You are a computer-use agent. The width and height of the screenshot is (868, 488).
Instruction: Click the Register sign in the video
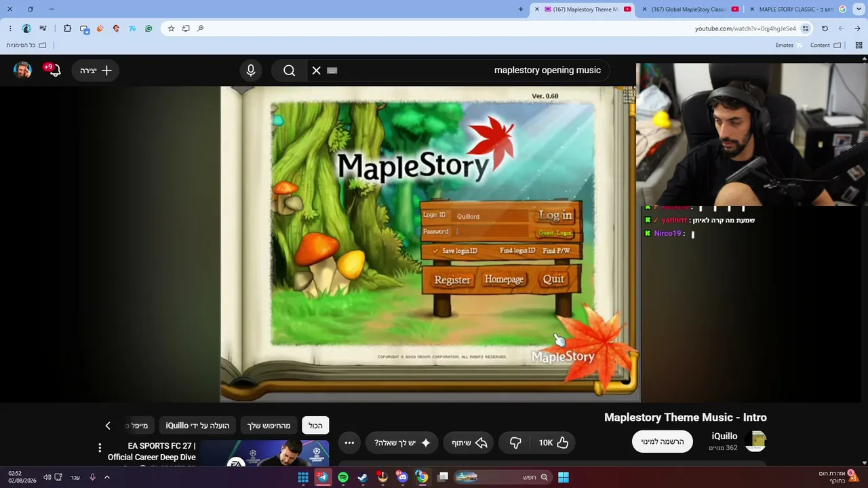click(x=452, y=280)
